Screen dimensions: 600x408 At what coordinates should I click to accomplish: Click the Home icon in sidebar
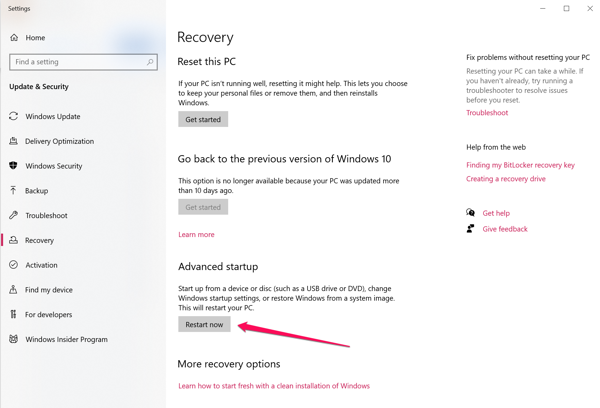point(14,38)
